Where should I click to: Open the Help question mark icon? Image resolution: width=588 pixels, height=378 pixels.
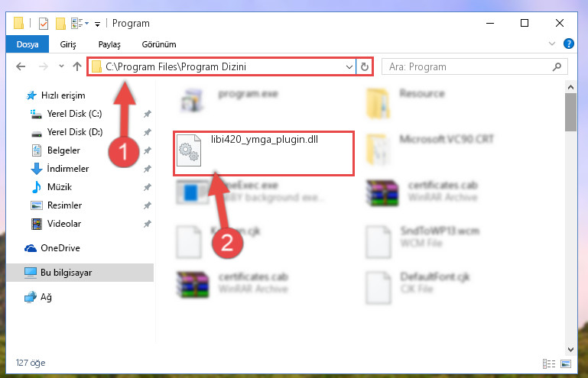click(568, 44)
